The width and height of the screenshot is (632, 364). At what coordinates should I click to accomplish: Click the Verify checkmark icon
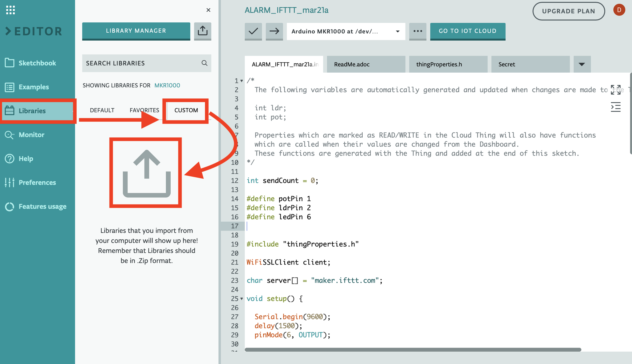(253, 31)
